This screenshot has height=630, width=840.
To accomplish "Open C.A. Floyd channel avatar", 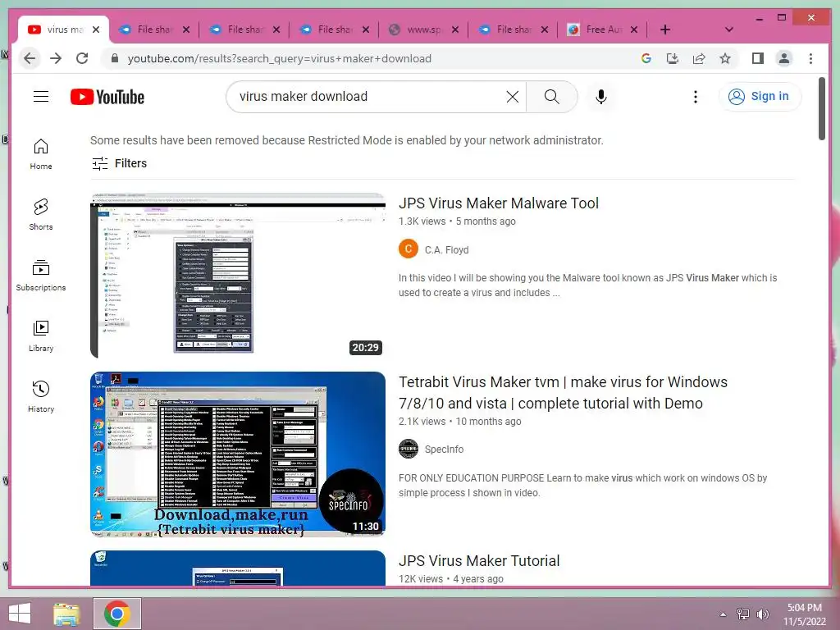I will coord(409,249).
